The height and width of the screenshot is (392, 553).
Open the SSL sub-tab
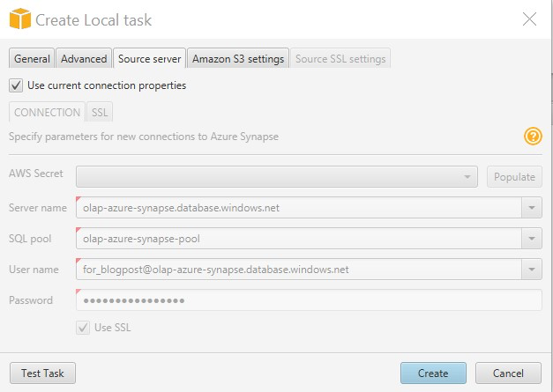tap(100, 113)
